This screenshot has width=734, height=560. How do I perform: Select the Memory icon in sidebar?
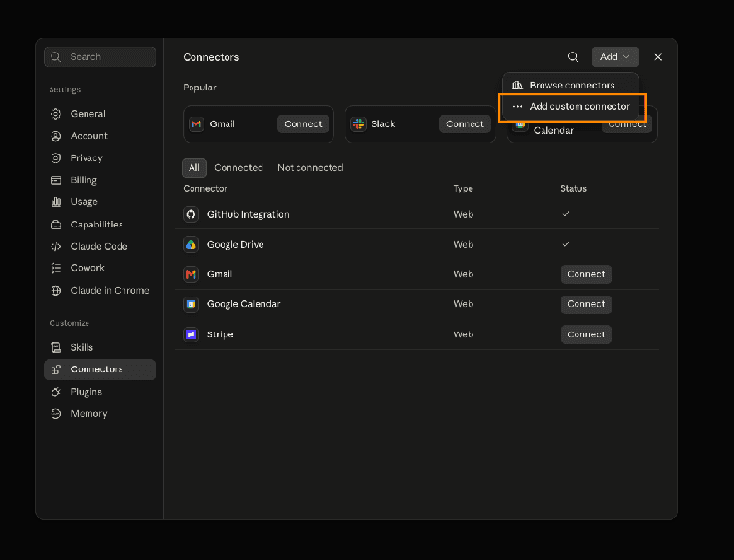tap(56, 414)
